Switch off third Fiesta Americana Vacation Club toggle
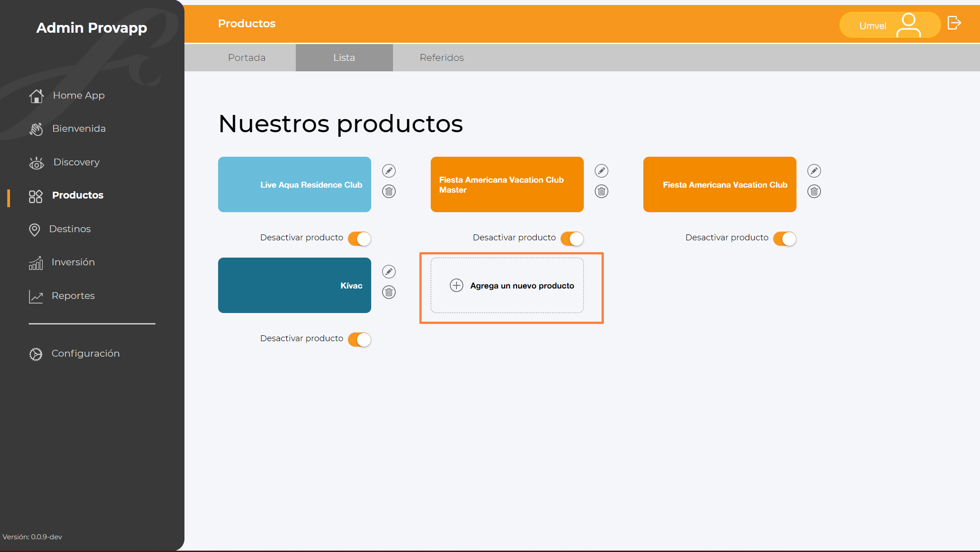Image resolution: width=980 pixels, height=552 pixels. coord(785,239)
